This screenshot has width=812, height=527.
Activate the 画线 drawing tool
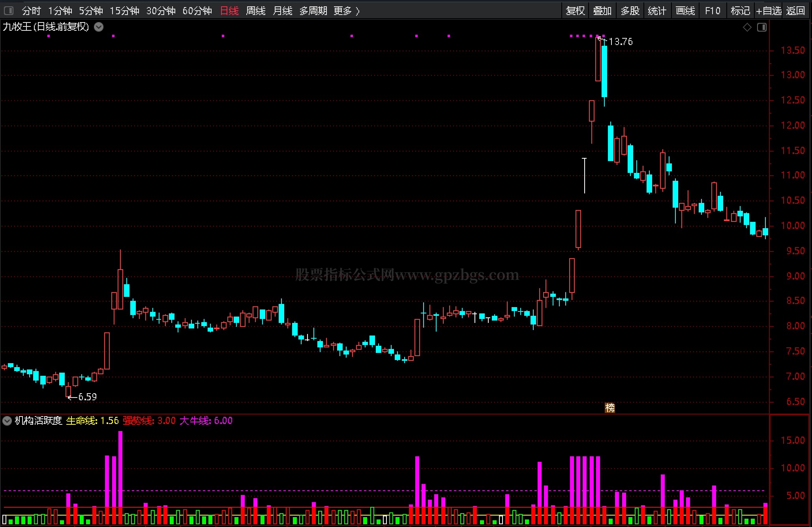click(x=685, y=11)
